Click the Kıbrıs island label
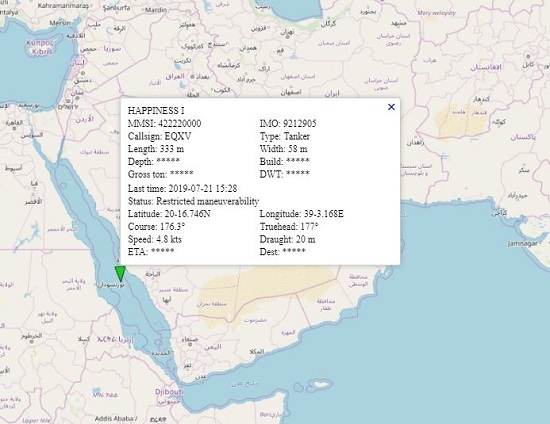Image resolution: width=550 pixels, height=424 pixels. [x=42, y=52]
